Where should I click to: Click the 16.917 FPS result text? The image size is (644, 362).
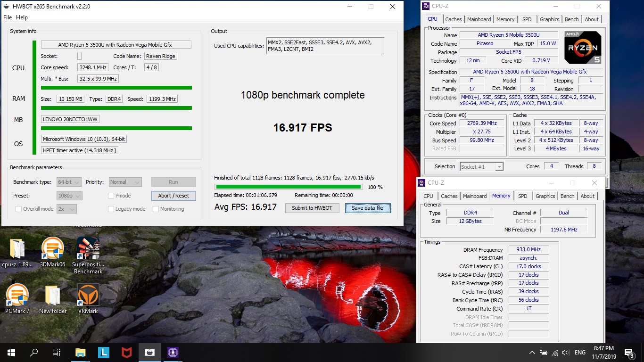pos(303,128)
